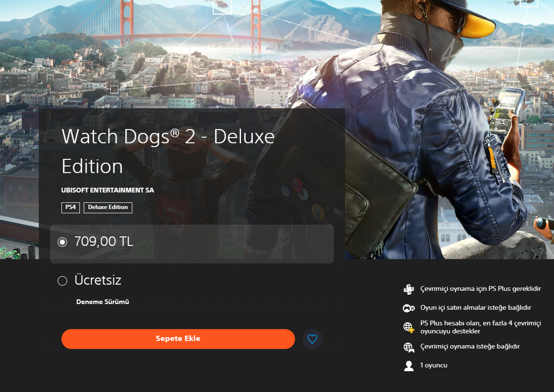This screenshot has width=554, height=392.
Task: Click the UBISOFT ENTERTAINMENT SA publisher name
Action: click(107, 190)
